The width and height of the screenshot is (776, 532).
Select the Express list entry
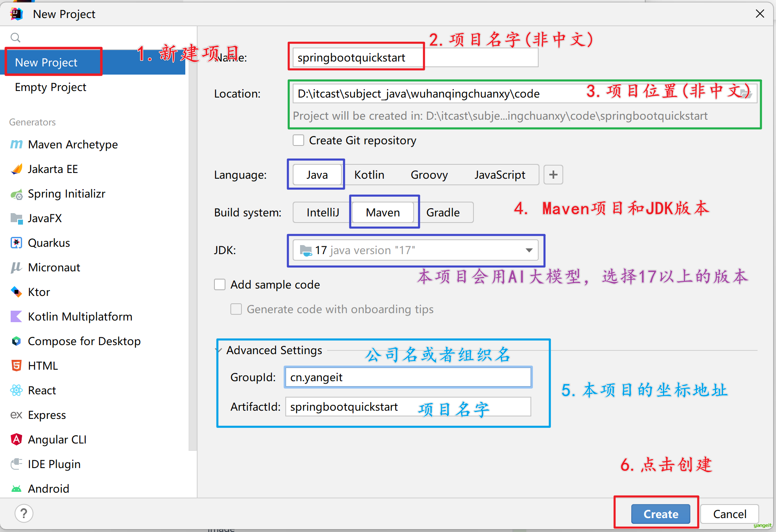47,415
